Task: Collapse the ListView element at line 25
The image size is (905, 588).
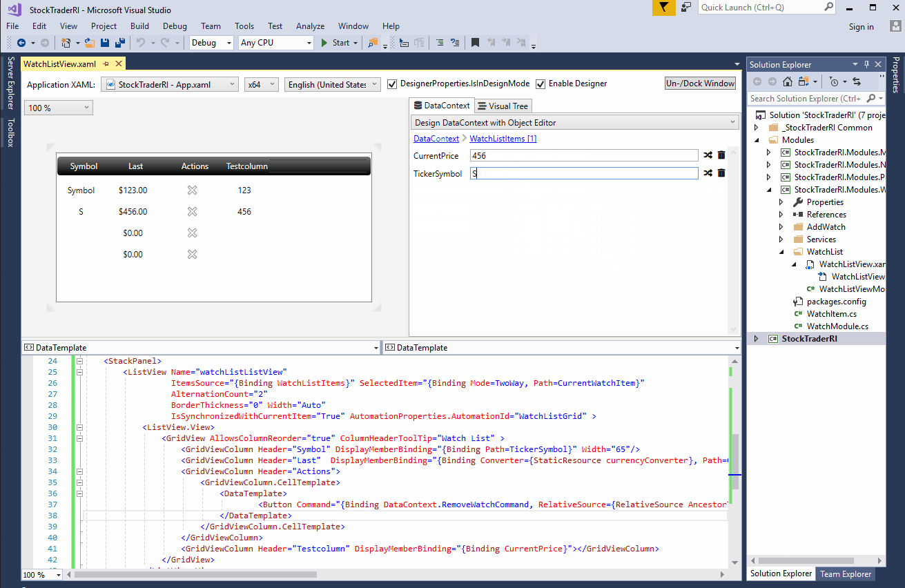Action: click(79, 372)
